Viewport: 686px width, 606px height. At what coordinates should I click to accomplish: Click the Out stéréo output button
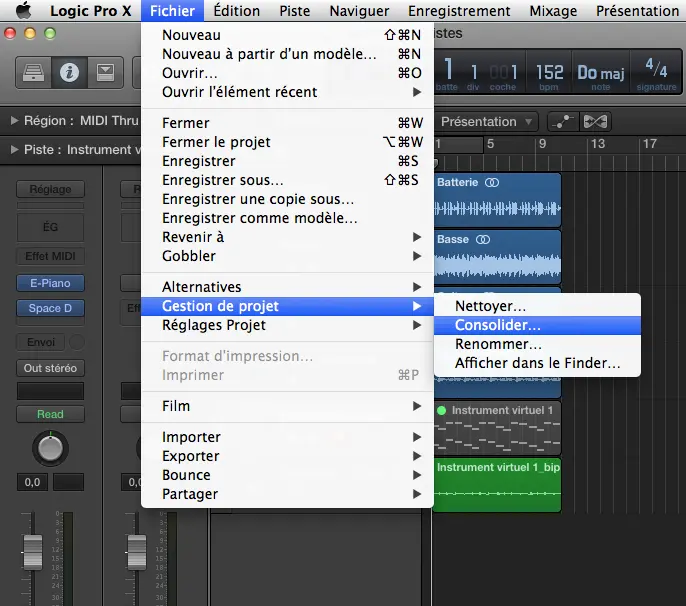tap(50, 368)
